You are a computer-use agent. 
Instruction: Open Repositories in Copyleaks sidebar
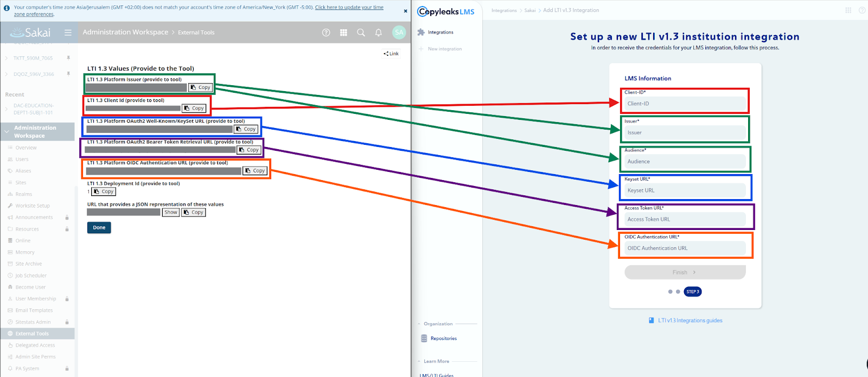[x=439, y=338]
